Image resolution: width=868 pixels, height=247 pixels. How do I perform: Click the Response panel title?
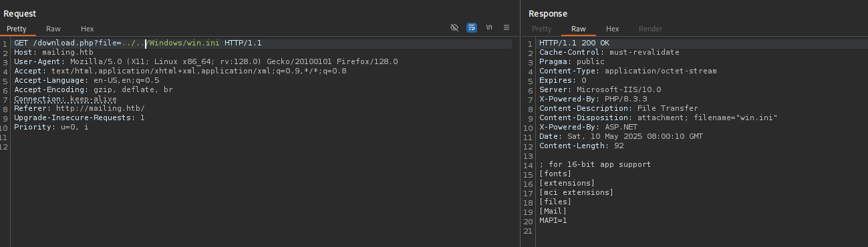point(548,13)
